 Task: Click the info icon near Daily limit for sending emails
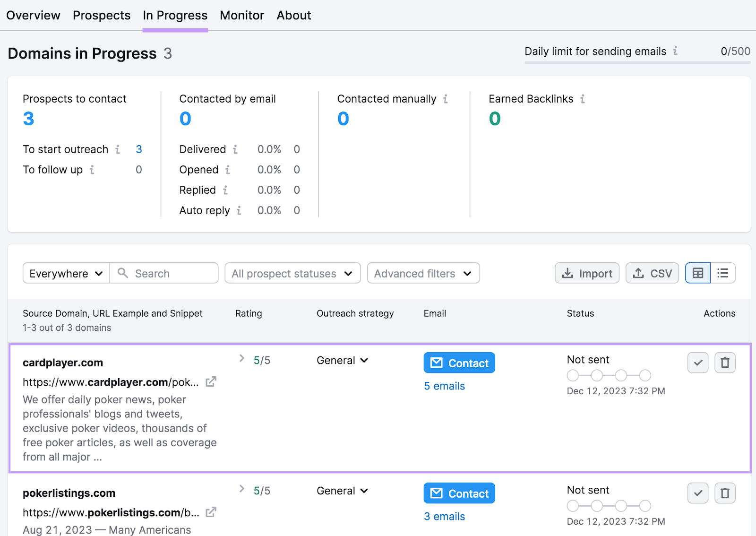click(677, 51)
